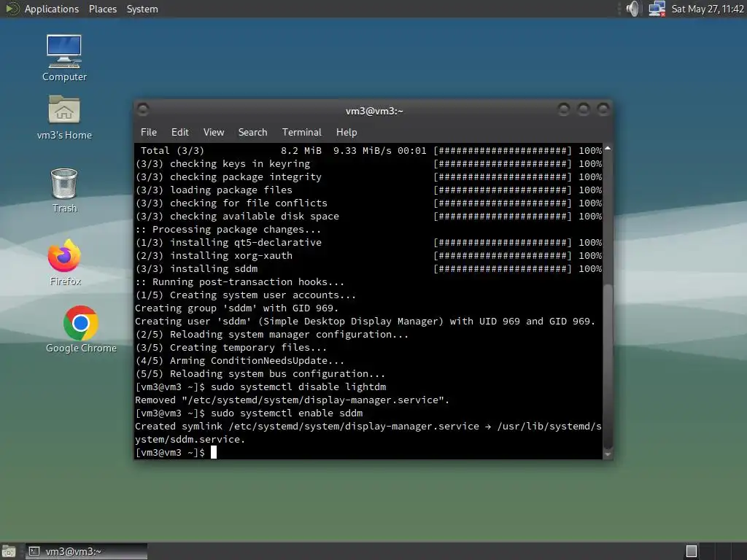Launch Firefox from the desktop
Viewport: 747px width, 560px height.
[x=65, y=262]
